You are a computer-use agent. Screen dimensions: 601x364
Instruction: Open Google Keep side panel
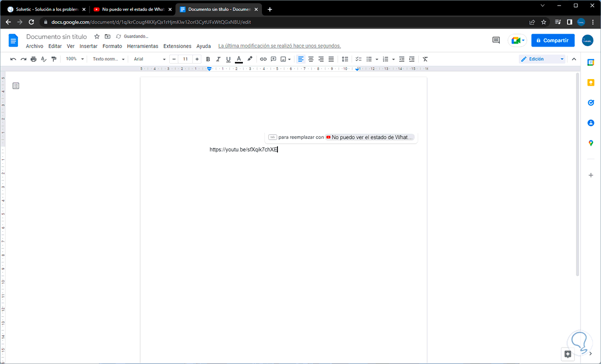pyautogui.click(x=591, y=83)
